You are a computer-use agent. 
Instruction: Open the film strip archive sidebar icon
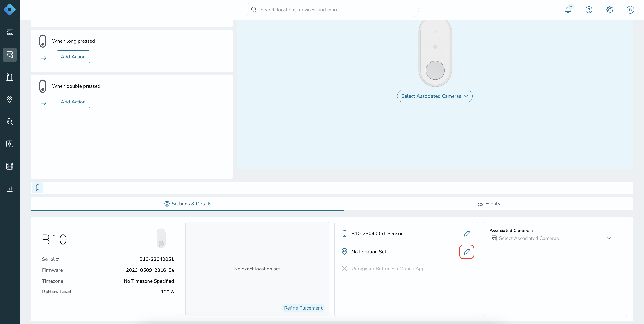[10, 166]
